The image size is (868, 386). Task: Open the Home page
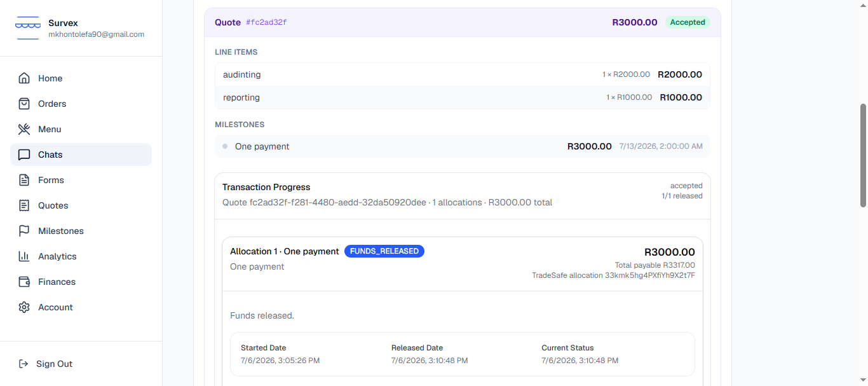pos(81,78)
